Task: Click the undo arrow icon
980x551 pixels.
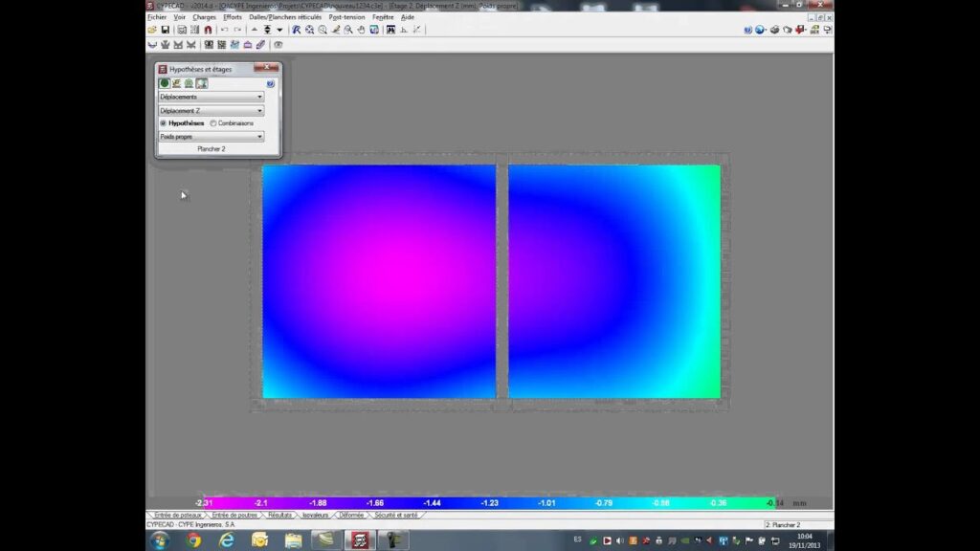Action: coord(225,30)
